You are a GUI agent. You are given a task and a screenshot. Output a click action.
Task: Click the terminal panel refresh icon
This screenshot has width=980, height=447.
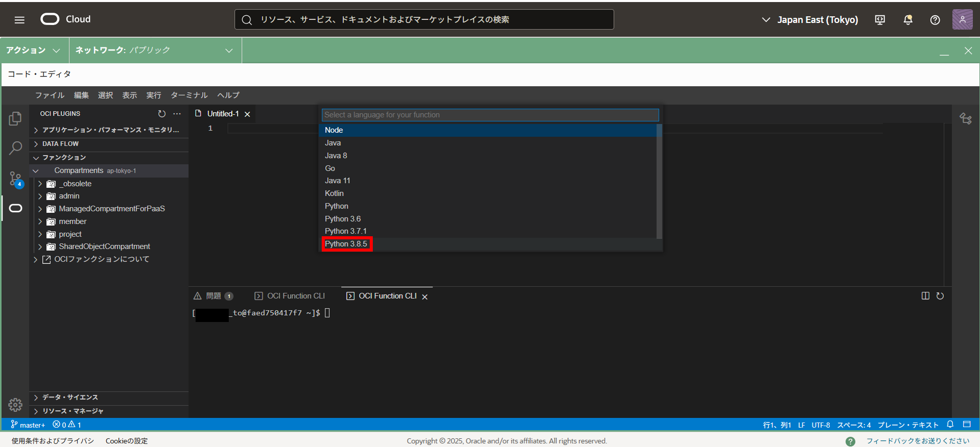click(940, 296)
